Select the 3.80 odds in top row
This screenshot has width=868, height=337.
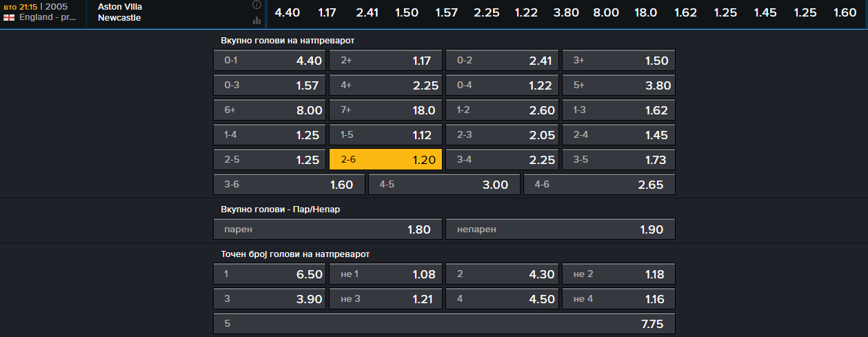tap(566, 13)
